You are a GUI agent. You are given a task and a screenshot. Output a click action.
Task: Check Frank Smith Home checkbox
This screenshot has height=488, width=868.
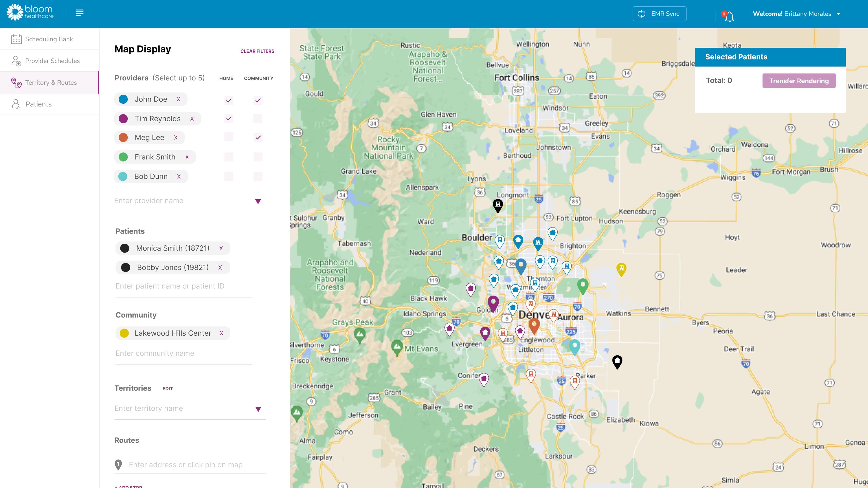click(229, 157)
